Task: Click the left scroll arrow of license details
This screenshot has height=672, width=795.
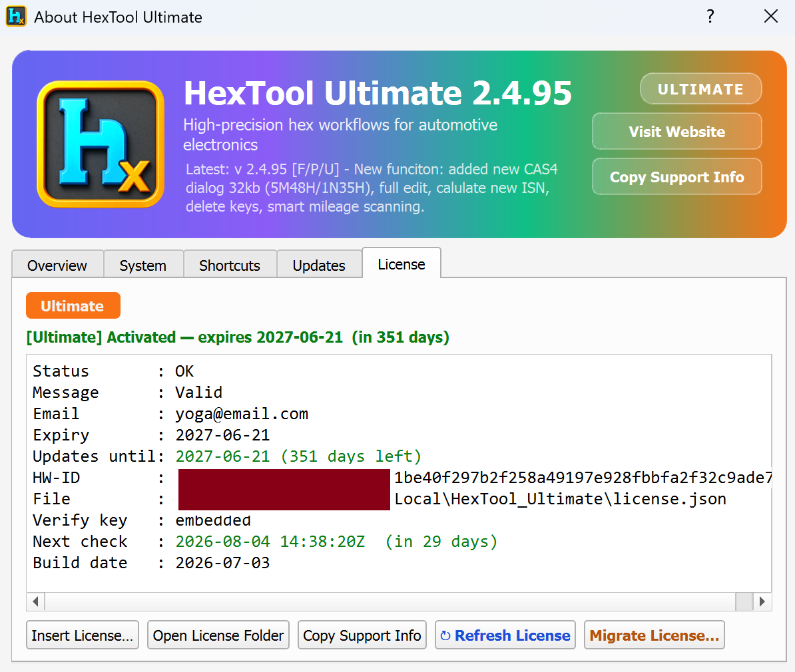Action: [35, 601]
